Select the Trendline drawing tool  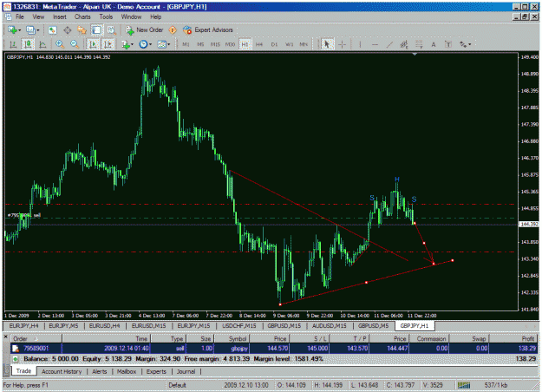pos(389,44)
